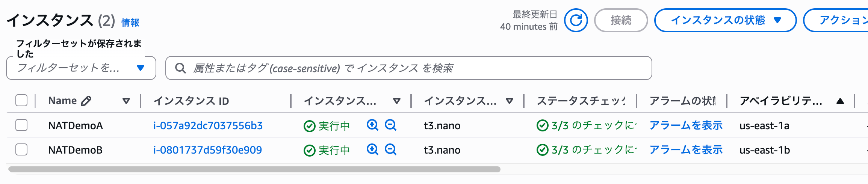Click the instance search input field
Image resolution: width=868 pixels, height=184 pixels.
(413, 68)
